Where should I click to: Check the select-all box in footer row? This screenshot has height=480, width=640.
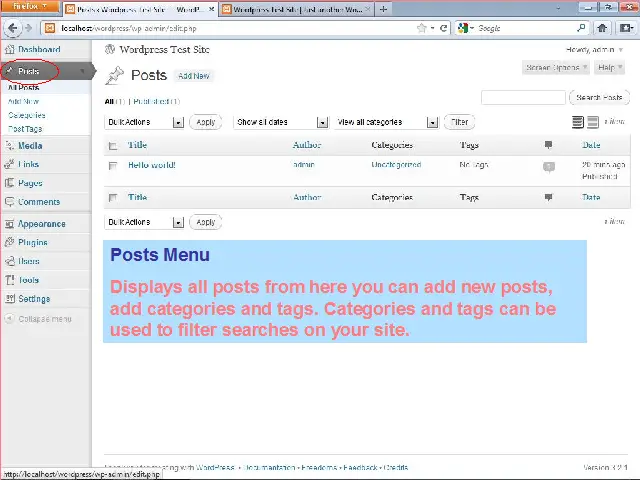pyautogui.click(x=113, y=198)
